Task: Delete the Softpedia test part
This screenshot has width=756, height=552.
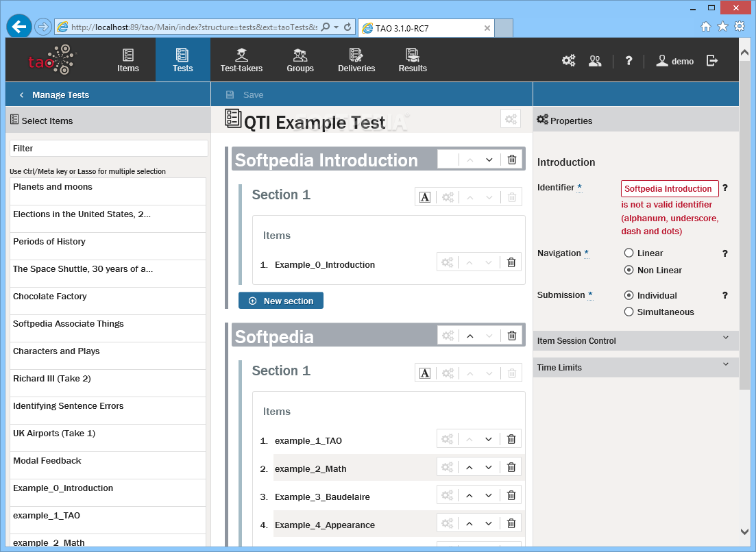Action: (x=512, y=336)
